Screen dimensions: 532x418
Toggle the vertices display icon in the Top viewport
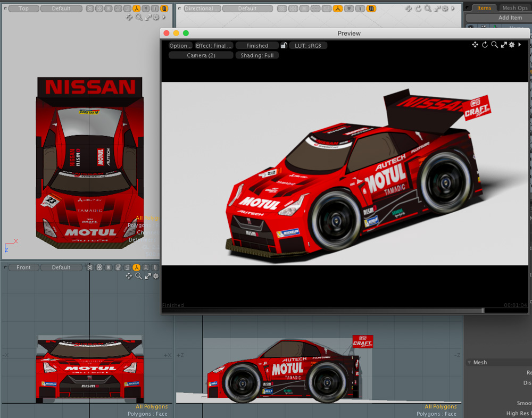(89, 9)
